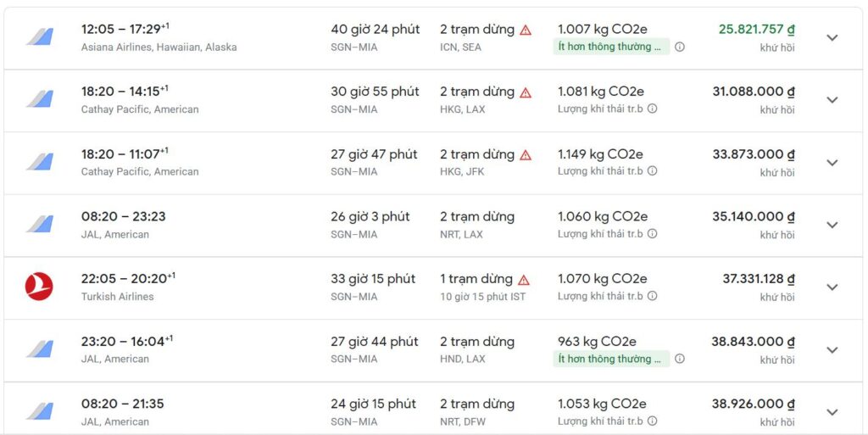Image resolution: width=868 pixels, height=435 pixels.
Task: Expand the 38.926.000 ₫ flight details
Action: click(832, 412)
